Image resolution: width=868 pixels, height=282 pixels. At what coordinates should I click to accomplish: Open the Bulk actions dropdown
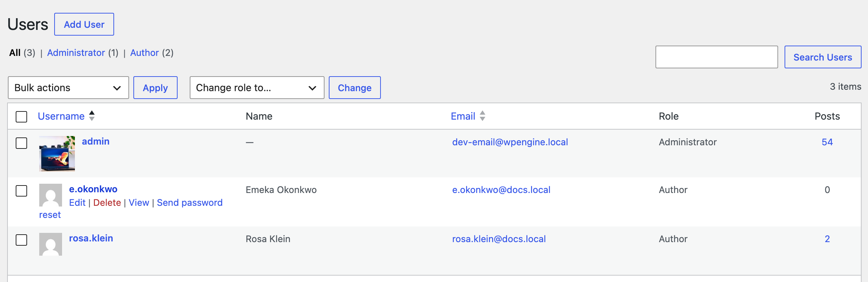pos(68,88)
